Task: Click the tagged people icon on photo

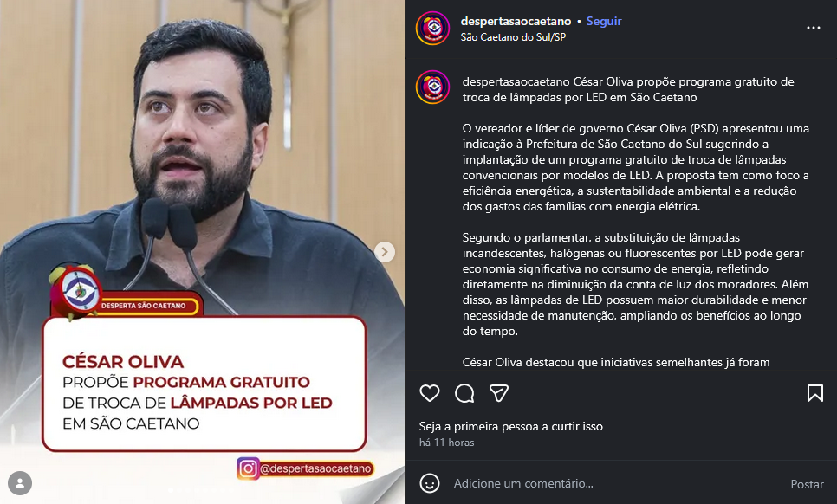Action: tap(20, 483)
